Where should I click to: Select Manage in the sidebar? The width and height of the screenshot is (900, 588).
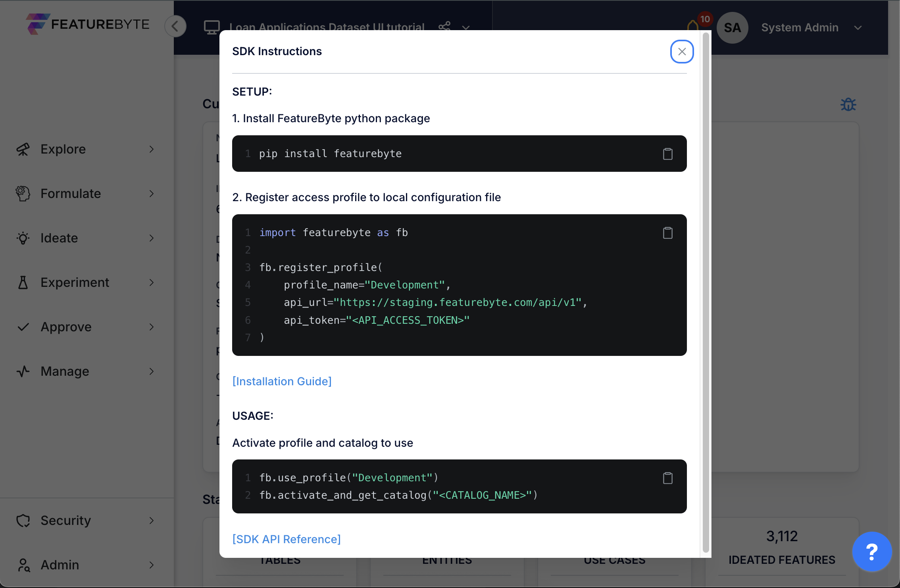pyautogui.click(x=65, y=371)
